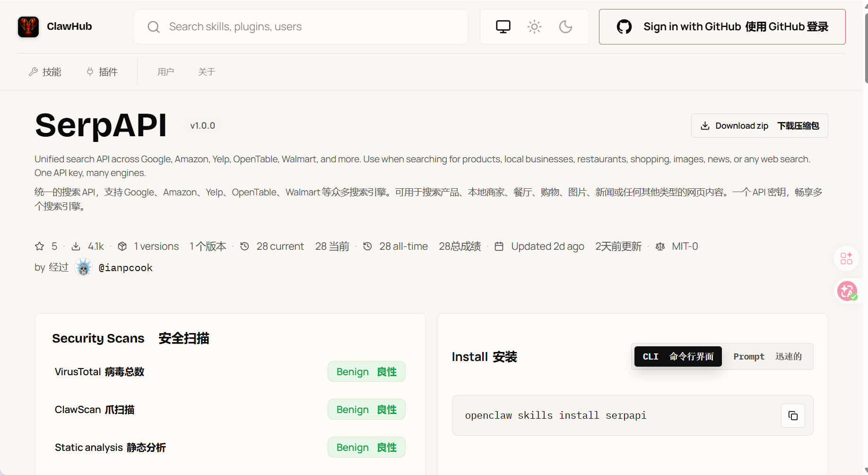Click the Security Scans heading
The image size is (868, 475).
98,338
